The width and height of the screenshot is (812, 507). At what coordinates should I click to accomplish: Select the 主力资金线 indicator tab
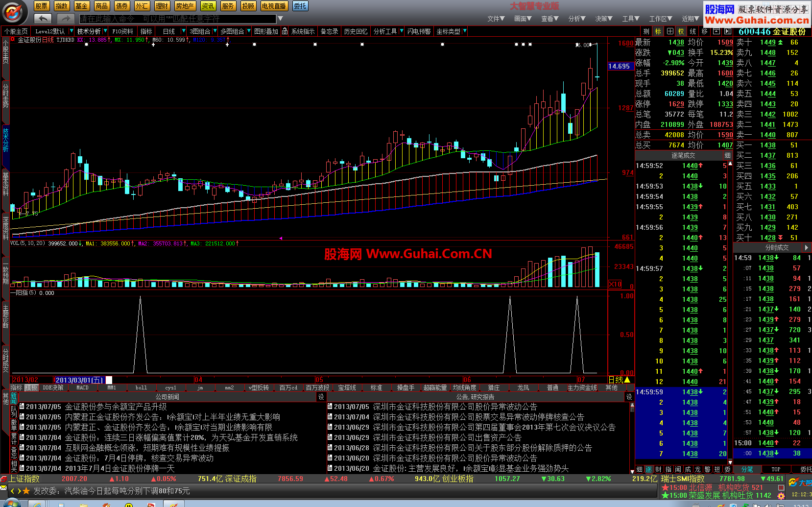pos(582,387)
